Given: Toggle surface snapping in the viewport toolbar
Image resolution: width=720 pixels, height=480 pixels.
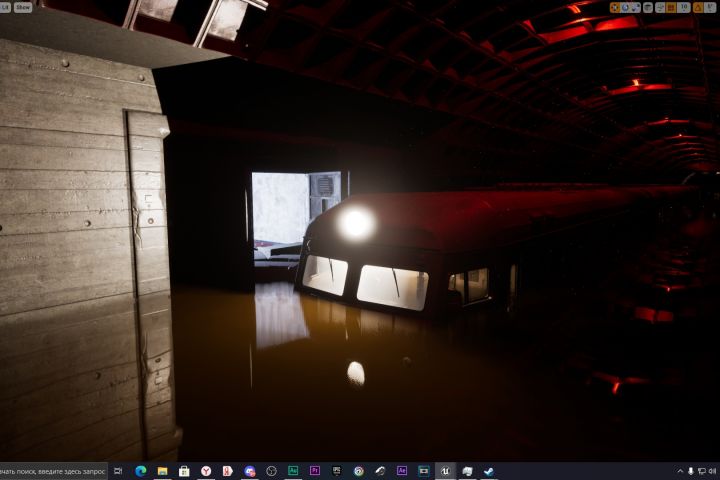Looking at the screenshot, I should point(660,7).
